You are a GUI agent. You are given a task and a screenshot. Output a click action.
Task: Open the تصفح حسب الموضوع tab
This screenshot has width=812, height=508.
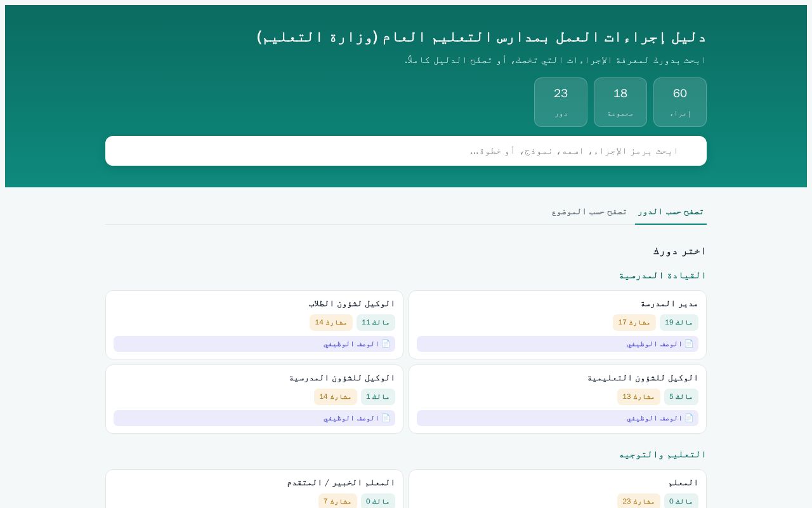(589, 211)
